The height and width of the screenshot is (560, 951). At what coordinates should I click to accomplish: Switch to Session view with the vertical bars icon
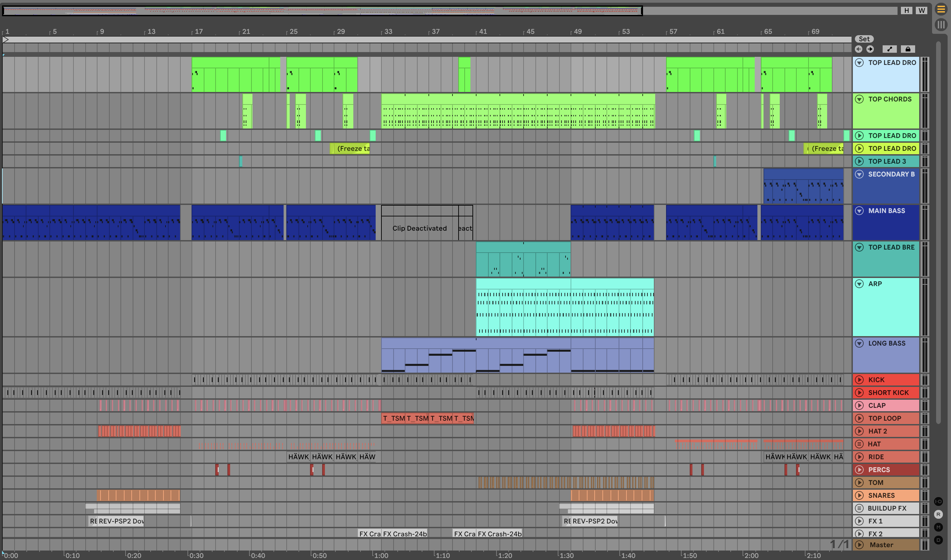click(941, 25)
